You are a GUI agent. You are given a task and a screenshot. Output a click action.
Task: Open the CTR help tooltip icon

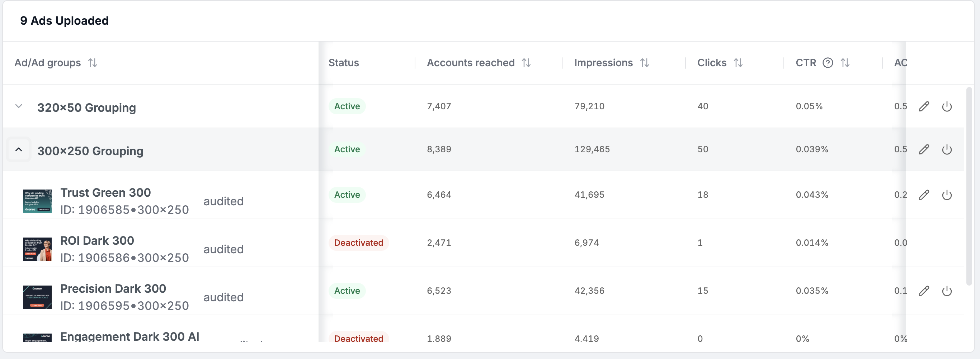[x=828, y=63]
